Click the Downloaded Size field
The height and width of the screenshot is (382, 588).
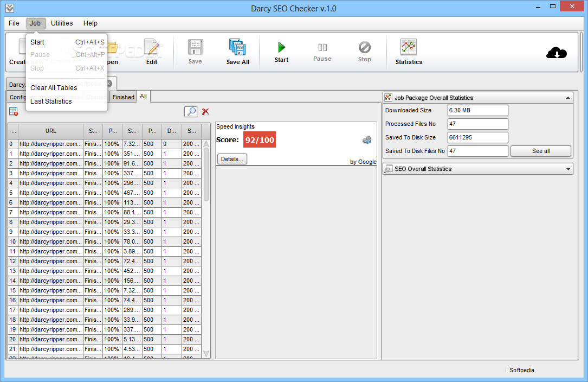[478, 111]
